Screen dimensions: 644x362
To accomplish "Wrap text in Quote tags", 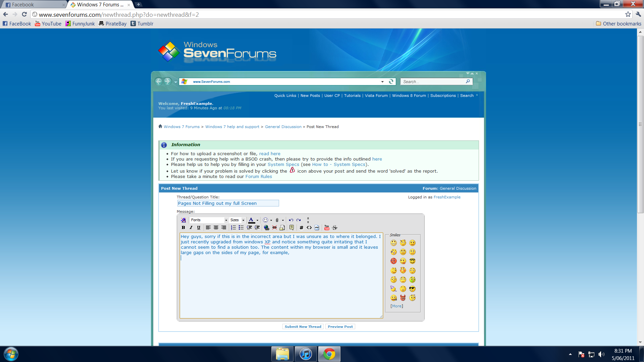I will click(291, 228).
